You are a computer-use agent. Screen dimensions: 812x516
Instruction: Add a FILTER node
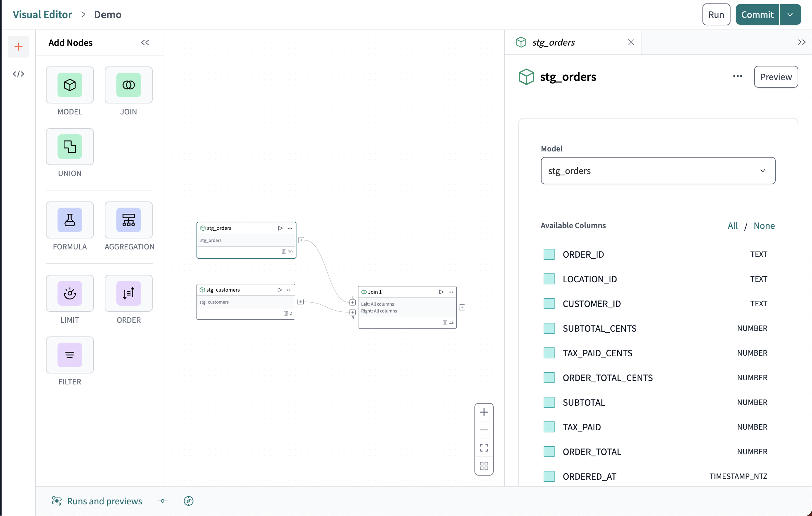coord(69,355)
